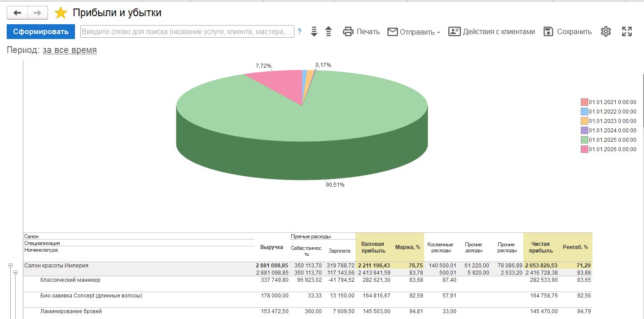Screen dimensions: 644x319
Task: Expand all report groups icon
Action: click(x=314, y=31)
